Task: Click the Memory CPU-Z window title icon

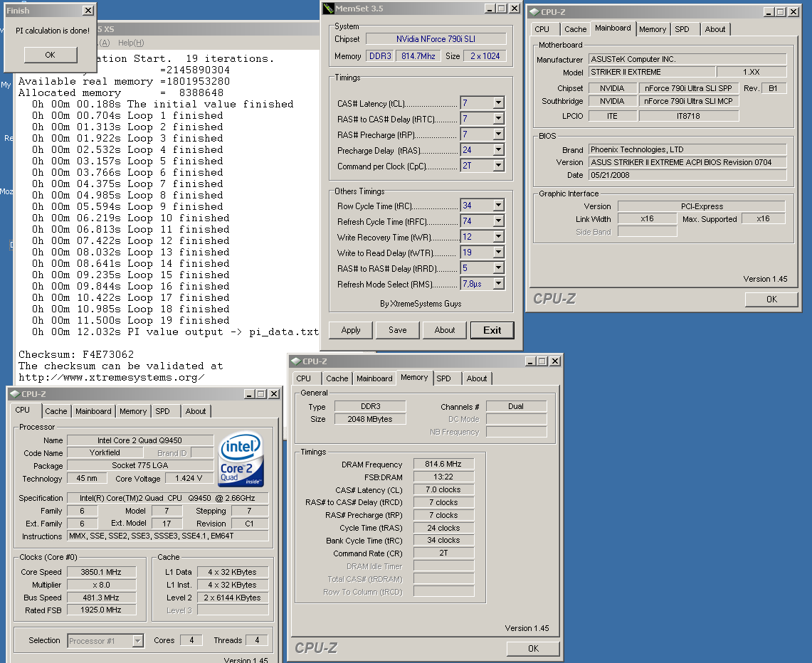Action: tap(296, 361)
